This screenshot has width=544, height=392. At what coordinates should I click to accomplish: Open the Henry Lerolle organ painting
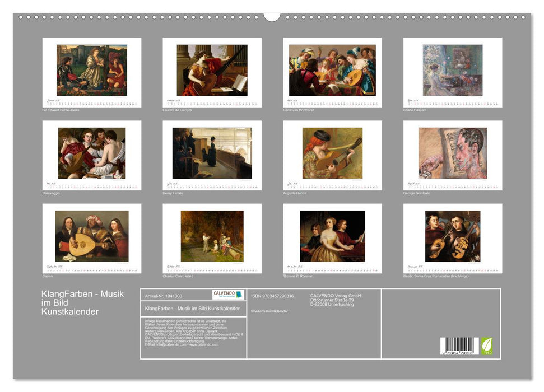[x=212, y=153]
